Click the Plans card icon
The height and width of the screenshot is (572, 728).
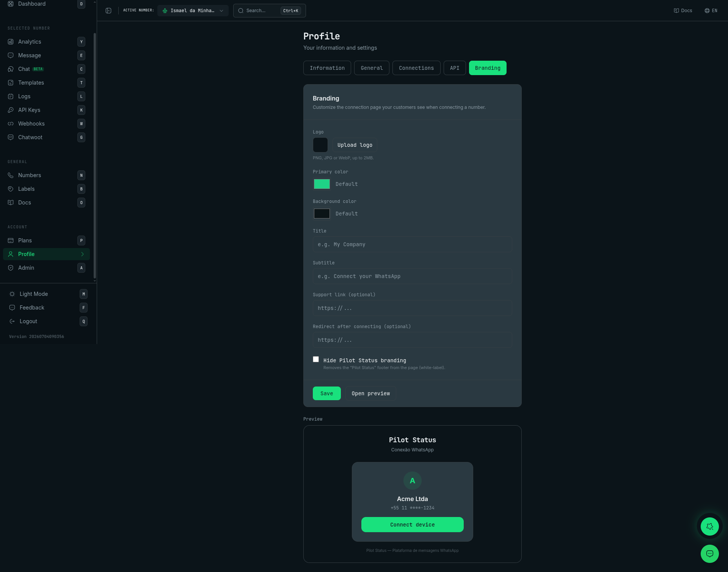click(11, 240)
